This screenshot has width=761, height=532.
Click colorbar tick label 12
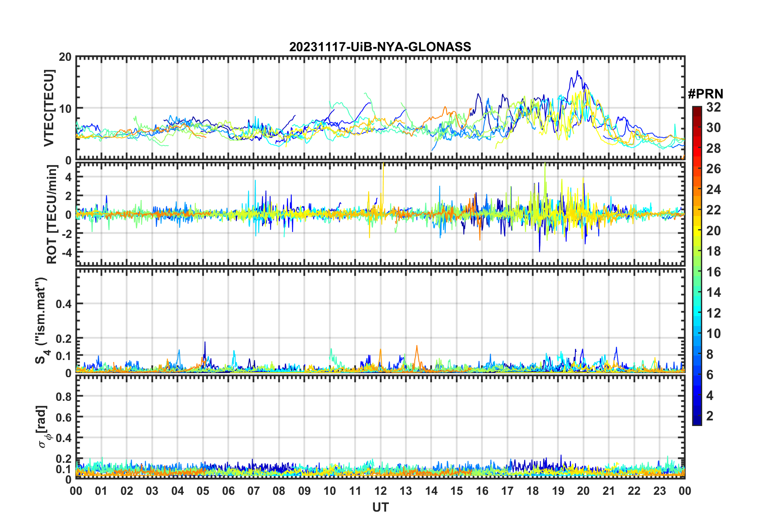point(713,313)
